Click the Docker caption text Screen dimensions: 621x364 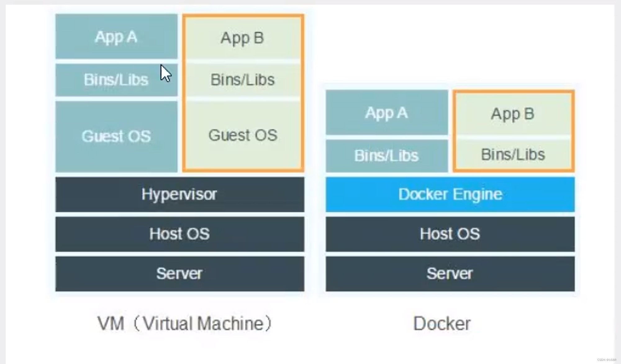pyautogui.click(x=442, y=324)
